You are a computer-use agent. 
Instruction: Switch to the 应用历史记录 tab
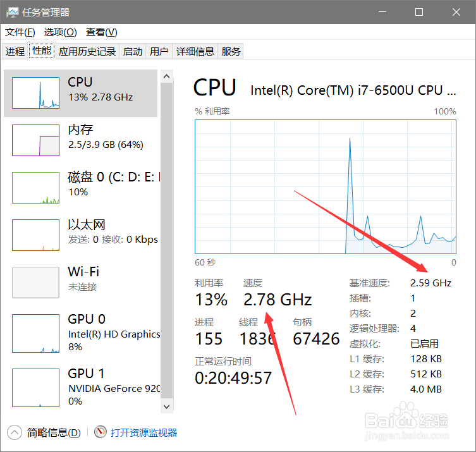87,52
